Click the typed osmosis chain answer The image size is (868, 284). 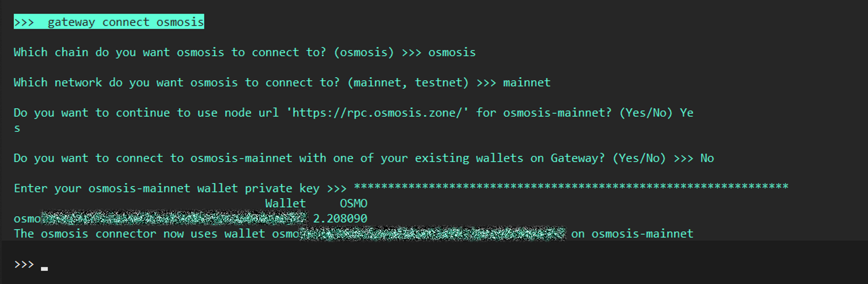(452, 53)
